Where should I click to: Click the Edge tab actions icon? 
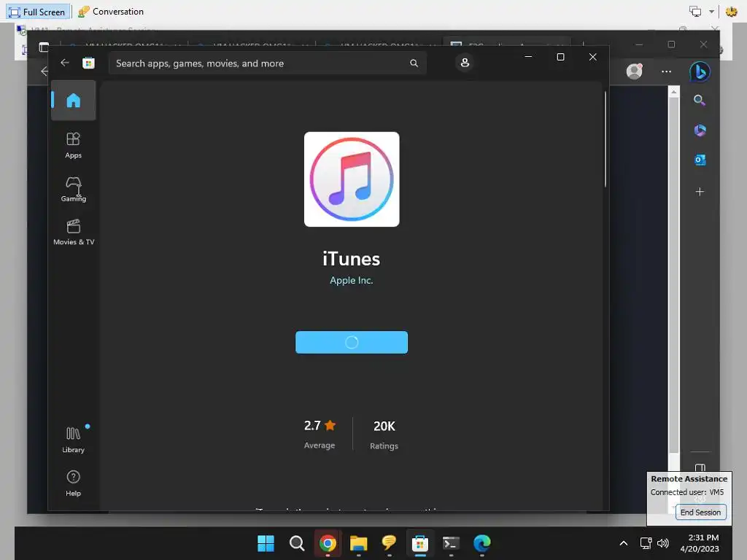click(44, 46)
